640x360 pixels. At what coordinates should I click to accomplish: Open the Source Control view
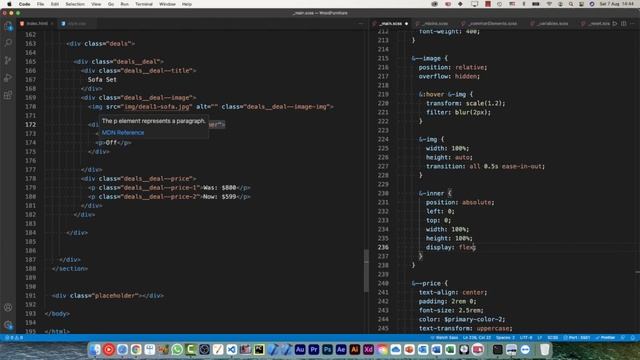pos(8,60)
